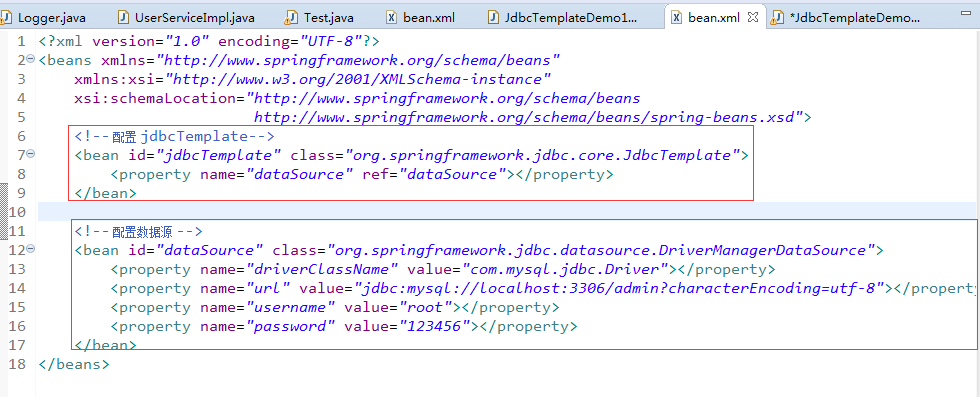Viewport: 980px width, 397px height.
Task: Click the "url" property name on line 14
Action: click(269, 288)
